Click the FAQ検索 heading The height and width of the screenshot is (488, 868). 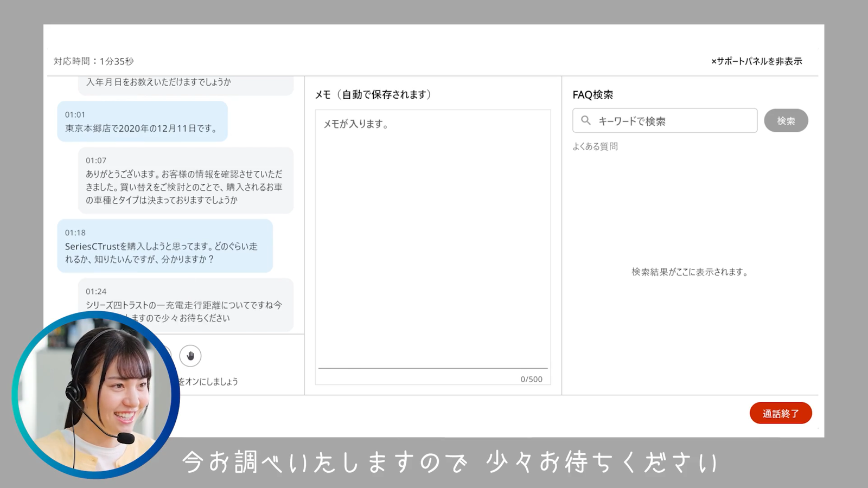point(592,94)
